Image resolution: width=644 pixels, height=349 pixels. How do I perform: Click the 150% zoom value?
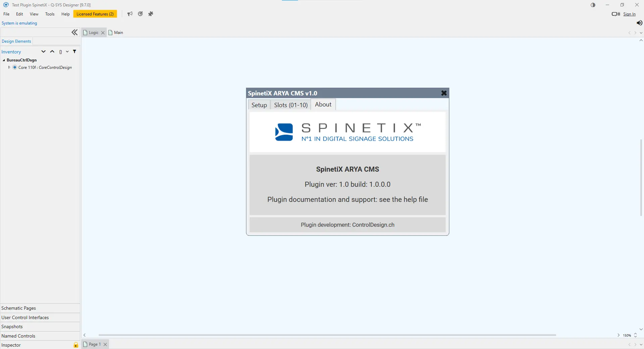click(627, 335)
